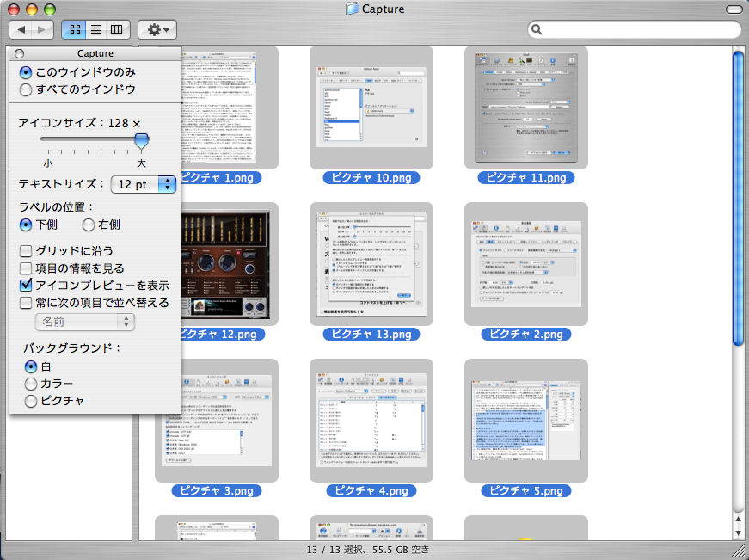Click the ピクチャ 2.png file name label
The width and height of the screenshot is (749, 560).
[x=526, y=335]
